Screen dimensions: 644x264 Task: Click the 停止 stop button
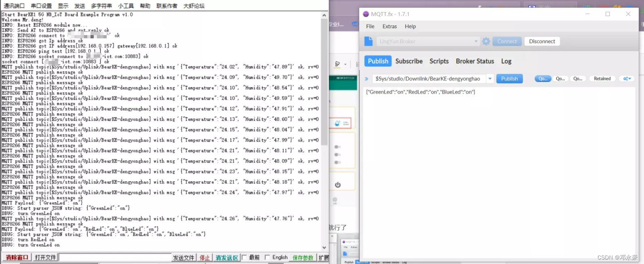pos(205,258)
